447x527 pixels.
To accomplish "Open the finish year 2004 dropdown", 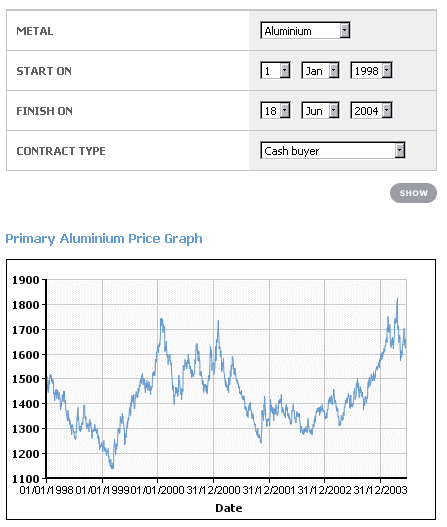I will [x=371, y=111].
